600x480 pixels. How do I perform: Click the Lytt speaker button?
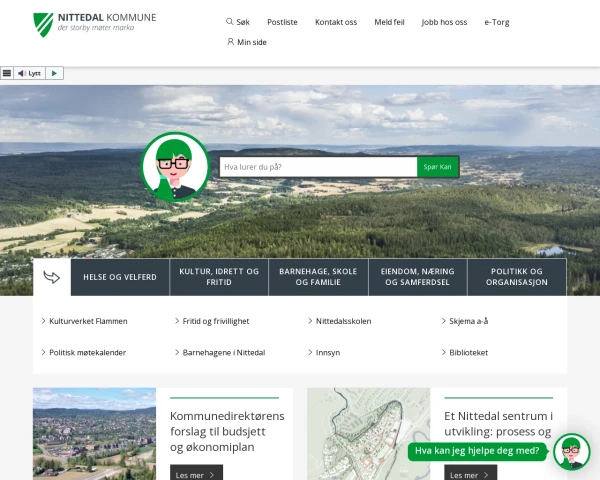click(29, 73)
